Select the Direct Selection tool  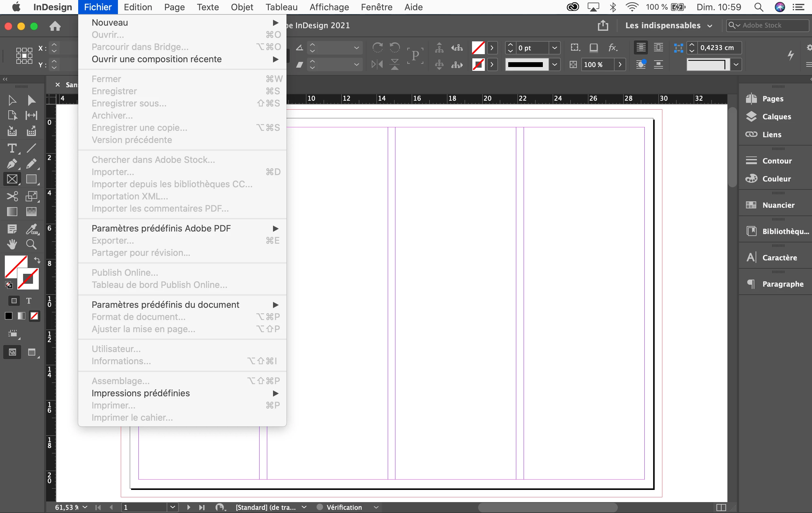point(31,100)
